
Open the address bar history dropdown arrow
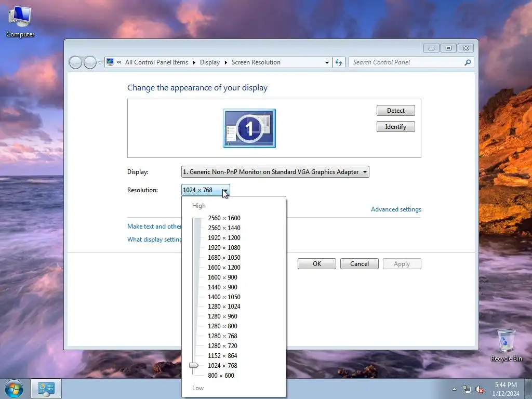point(327,62)
